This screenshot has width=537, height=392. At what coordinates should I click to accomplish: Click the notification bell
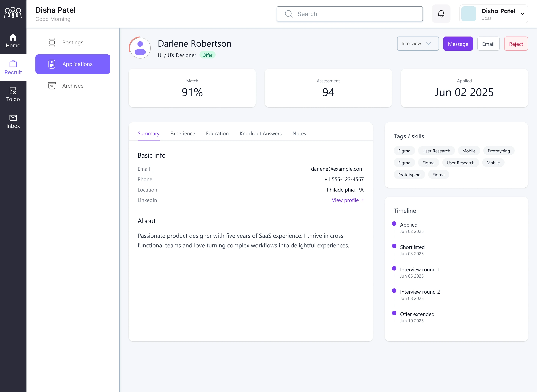tap(441, 14)
